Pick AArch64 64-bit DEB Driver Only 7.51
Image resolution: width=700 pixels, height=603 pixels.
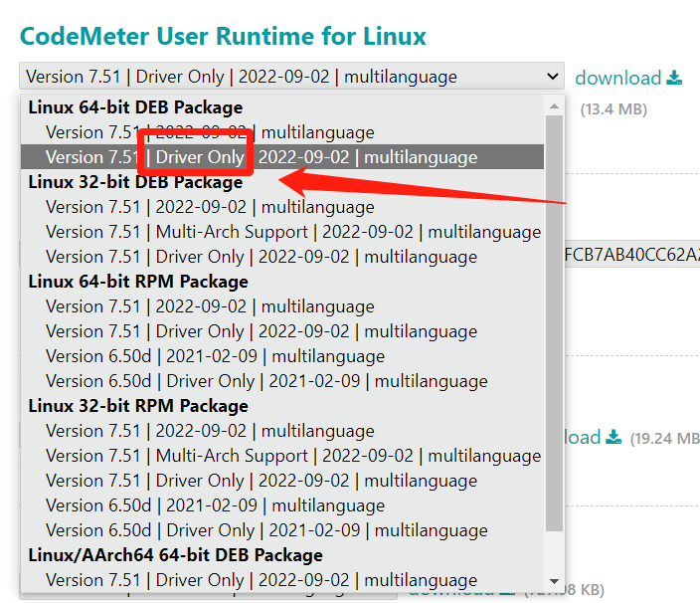261,580
